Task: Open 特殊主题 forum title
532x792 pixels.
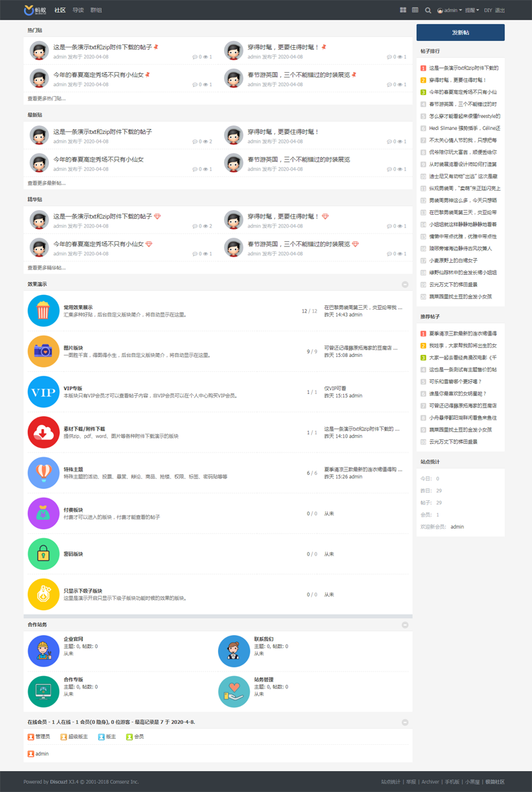Action: [73, 469]
